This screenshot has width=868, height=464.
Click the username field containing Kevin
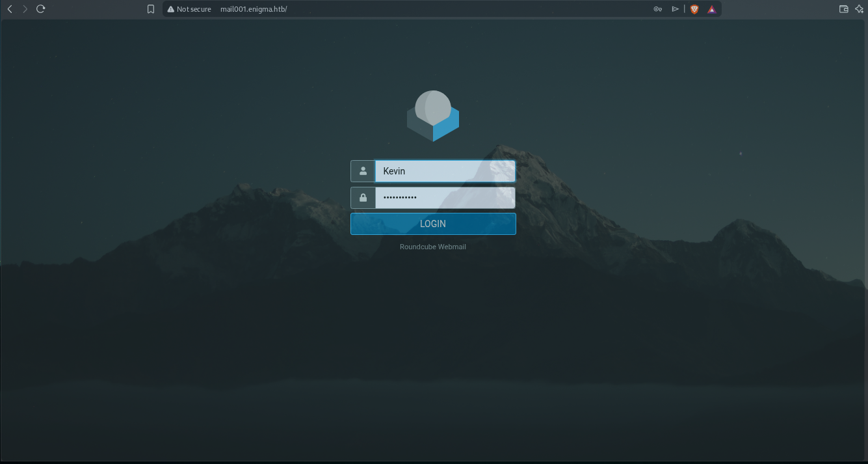445,171
